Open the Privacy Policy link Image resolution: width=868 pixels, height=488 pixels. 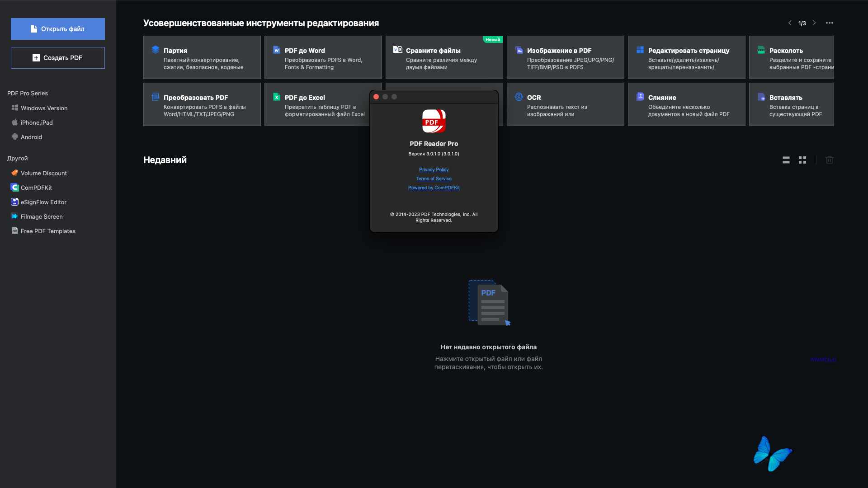(434, 170)
